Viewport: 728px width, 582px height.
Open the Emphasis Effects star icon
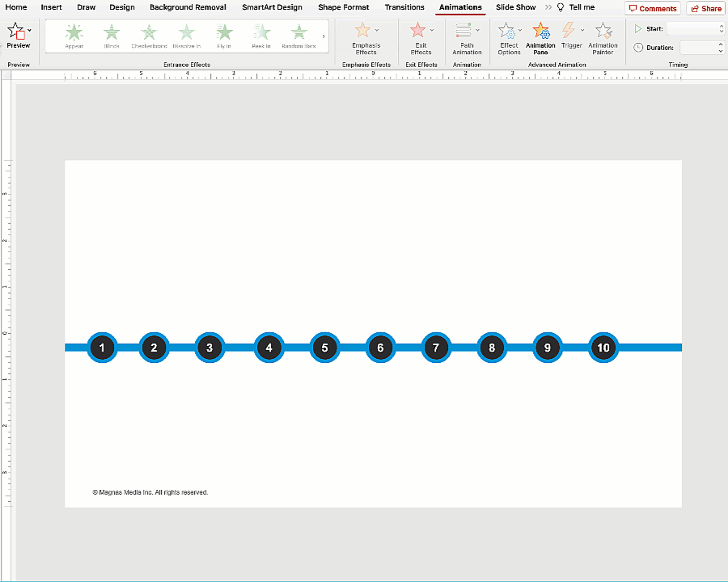(x=362, y=31)
